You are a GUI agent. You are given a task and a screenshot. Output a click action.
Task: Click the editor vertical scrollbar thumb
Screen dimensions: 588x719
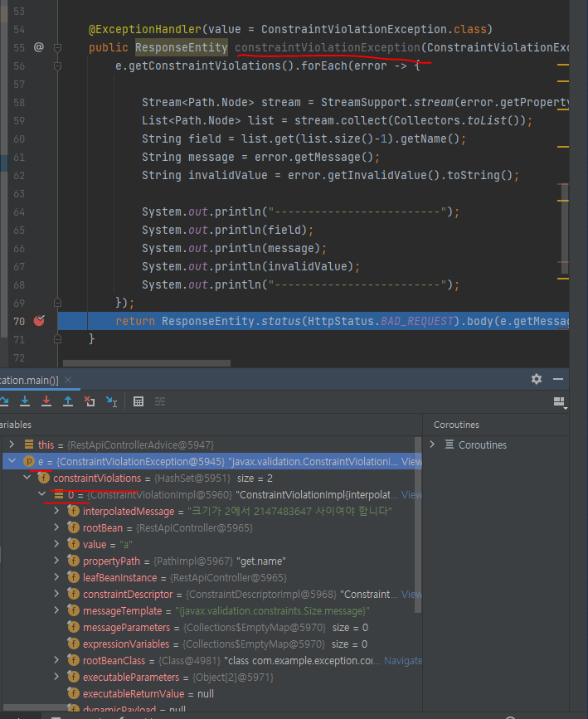pyautogui.click(x=565, y=228)
